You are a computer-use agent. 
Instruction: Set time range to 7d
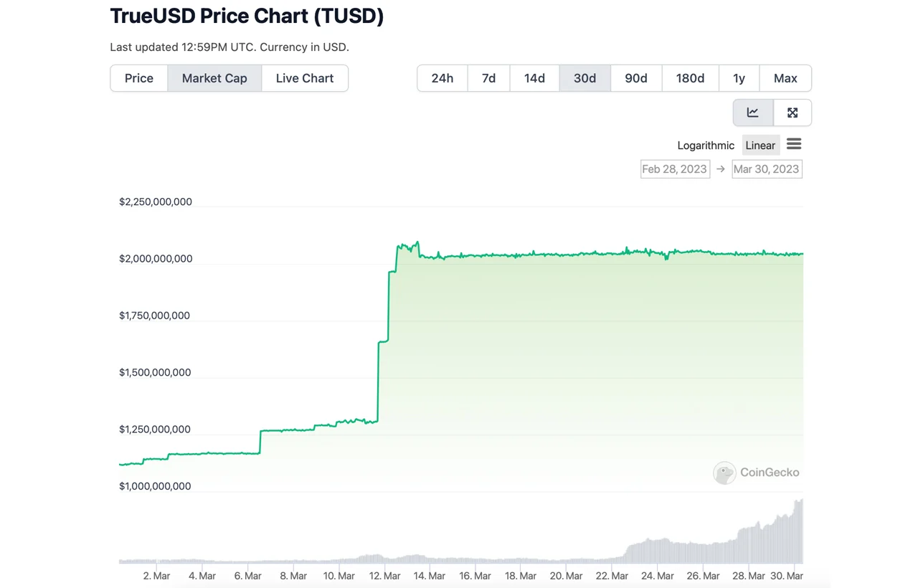488,78
